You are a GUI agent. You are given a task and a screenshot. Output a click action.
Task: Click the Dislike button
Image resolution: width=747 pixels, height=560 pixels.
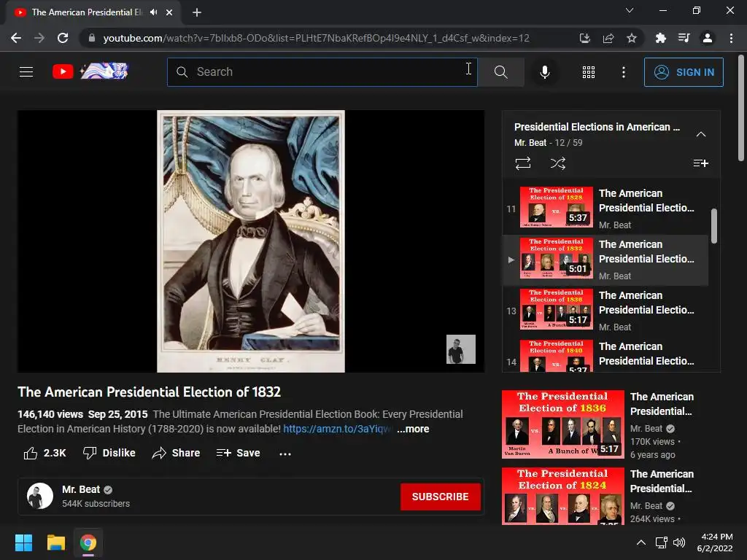coord(109,453)
